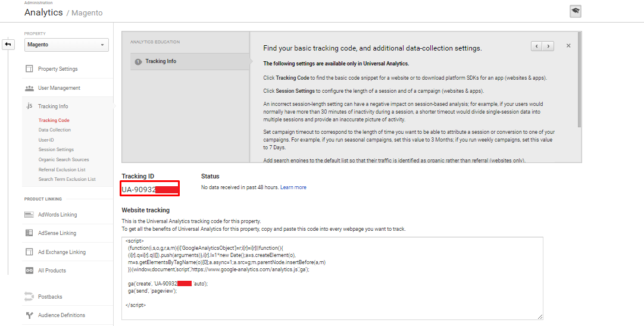Image resolution: width=644 pixels, height=326 pixels.
Task: Close the Analytics Education panel
Action: pos(568,46)
